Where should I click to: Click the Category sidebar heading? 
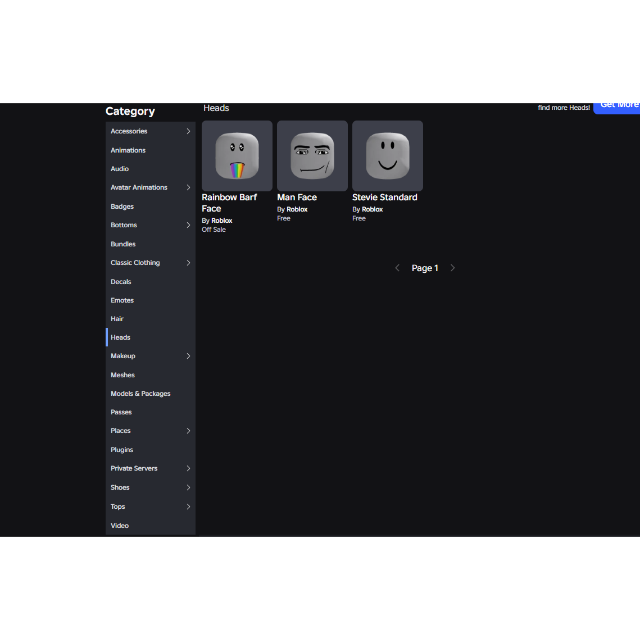coord(130,111)
